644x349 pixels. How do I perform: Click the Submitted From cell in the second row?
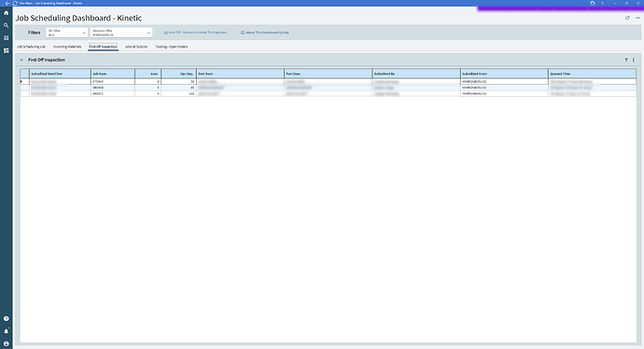504,88
